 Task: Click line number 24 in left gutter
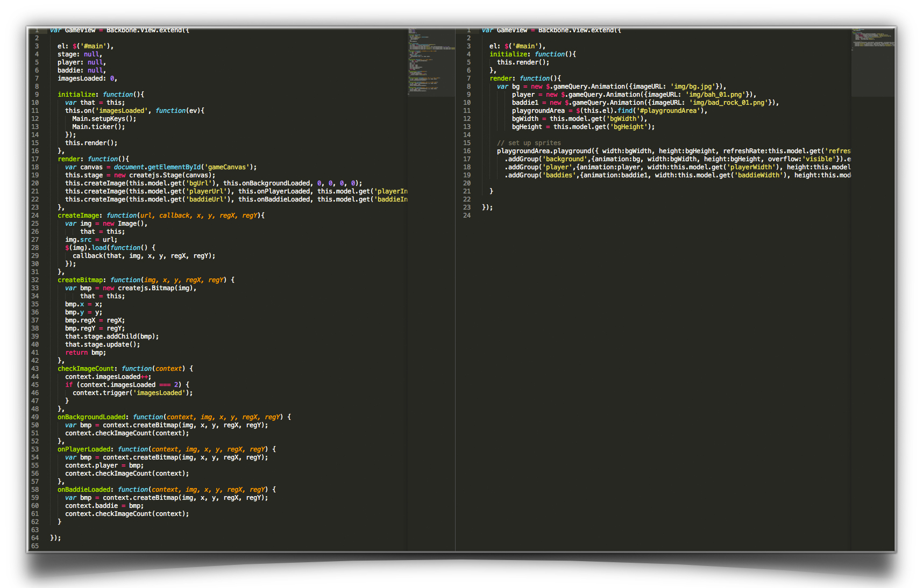[35, 216]
